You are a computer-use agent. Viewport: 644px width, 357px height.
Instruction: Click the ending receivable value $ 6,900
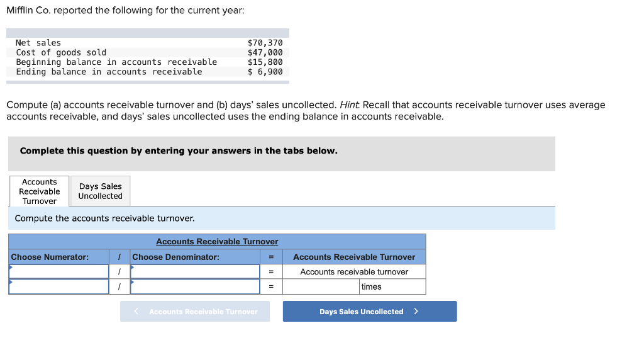click(x=265, y=72)
